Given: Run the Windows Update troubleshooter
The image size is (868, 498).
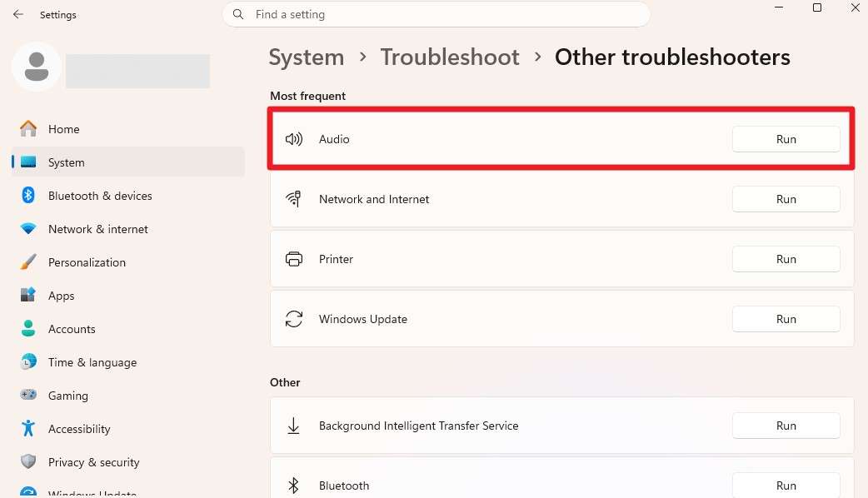Looking at the screenshot, I should pos(786,319).
